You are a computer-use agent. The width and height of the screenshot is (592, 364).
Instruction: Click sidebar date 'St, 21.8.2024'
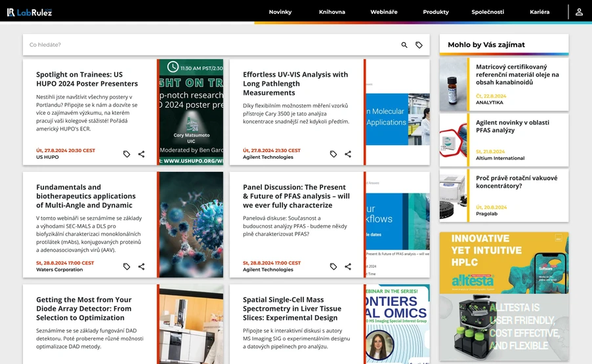pyautogui.click(x=490, y=152)
